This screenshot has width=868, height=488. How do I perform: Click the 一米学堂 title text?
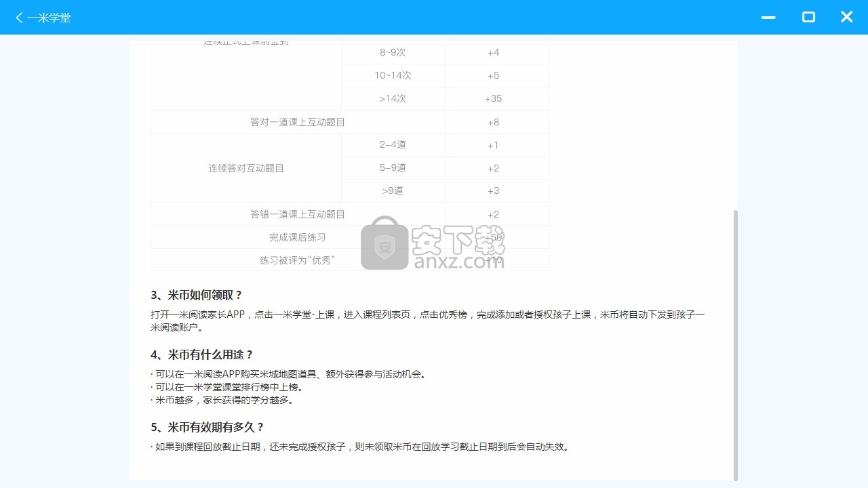click(49, 18)
